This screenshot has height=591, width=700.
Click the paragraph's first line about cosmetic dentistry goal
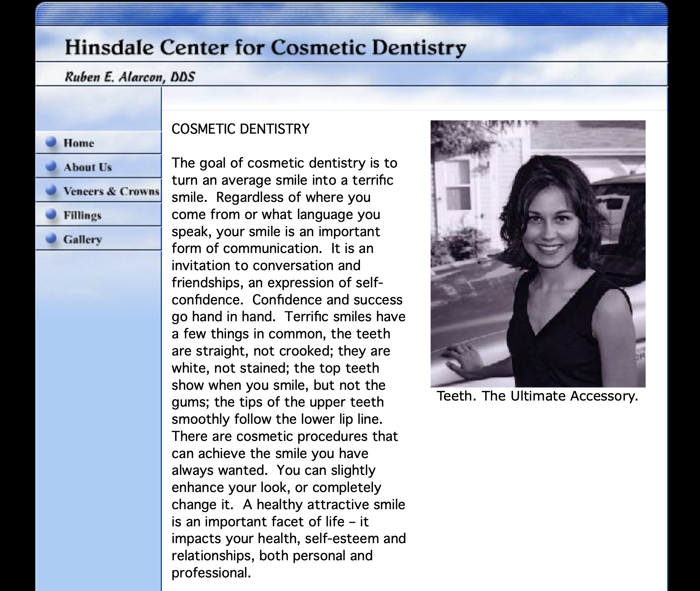[x=284, y=163]
